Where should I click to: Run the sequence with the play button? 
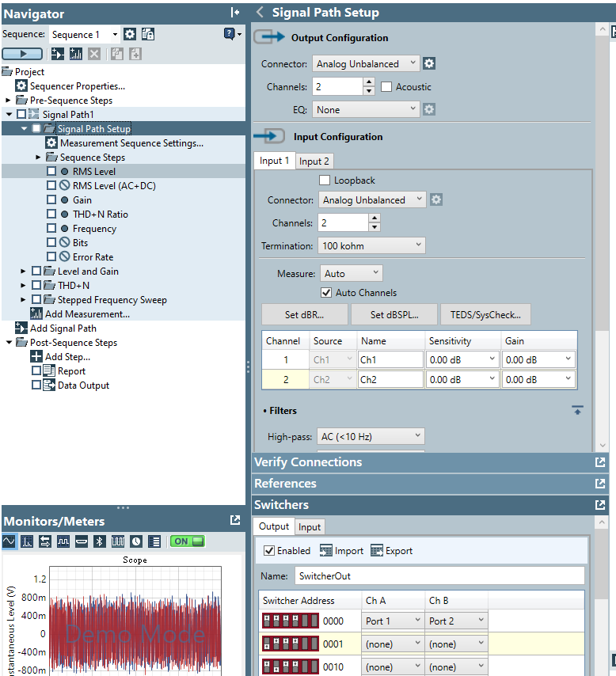coord(22,54)
